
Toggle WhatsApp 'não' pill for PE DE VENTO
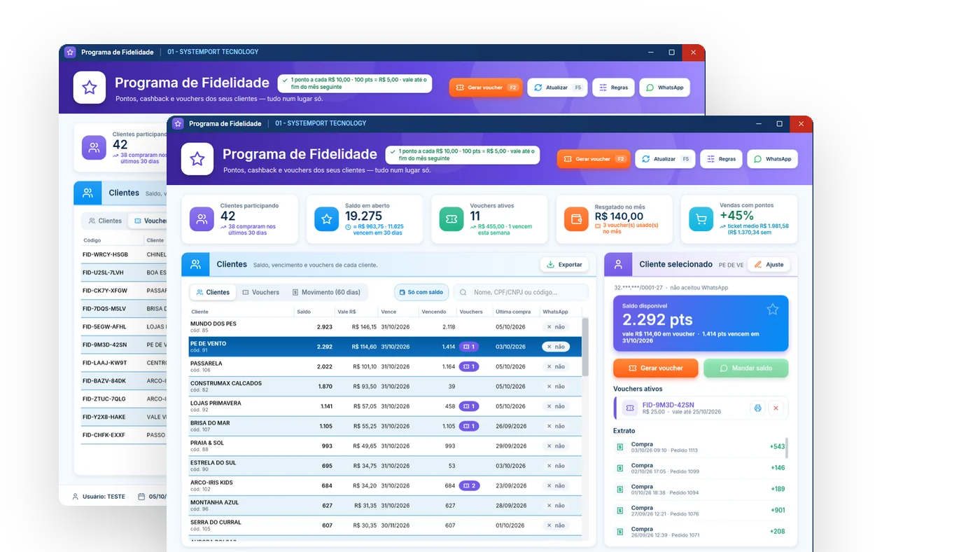click(x=556, y=347)
